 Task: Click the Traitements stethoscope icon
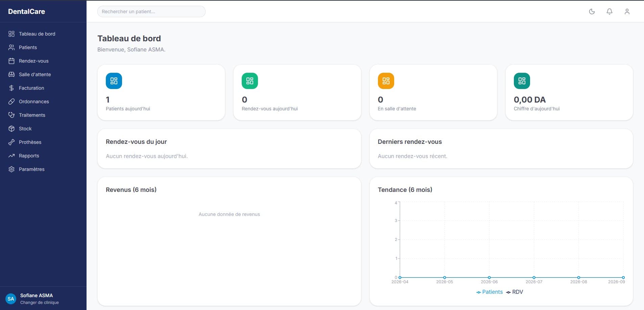[11, 115]
